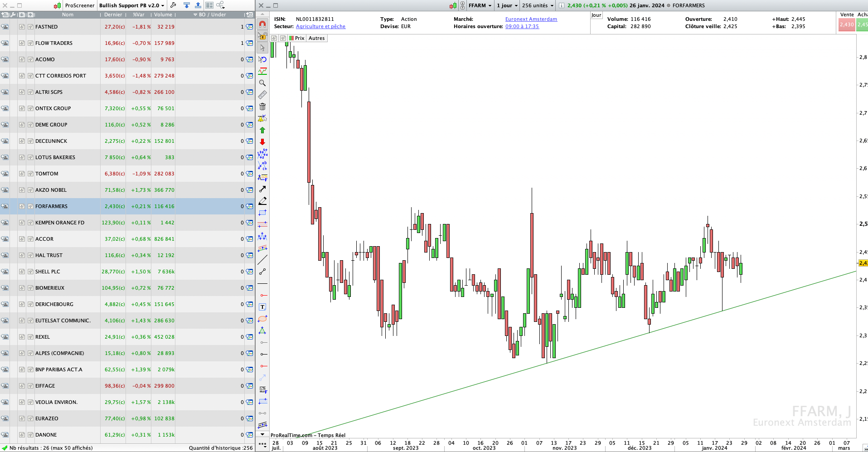Select the pencil freehand drawing tool
The image size is (868, 452).
[262, 201]
